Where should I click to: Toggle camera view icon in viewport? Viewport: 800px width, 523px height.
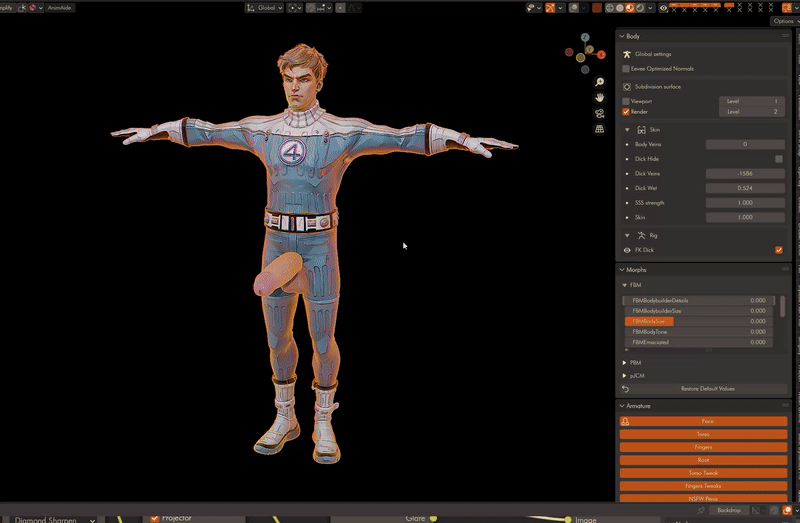599,113
